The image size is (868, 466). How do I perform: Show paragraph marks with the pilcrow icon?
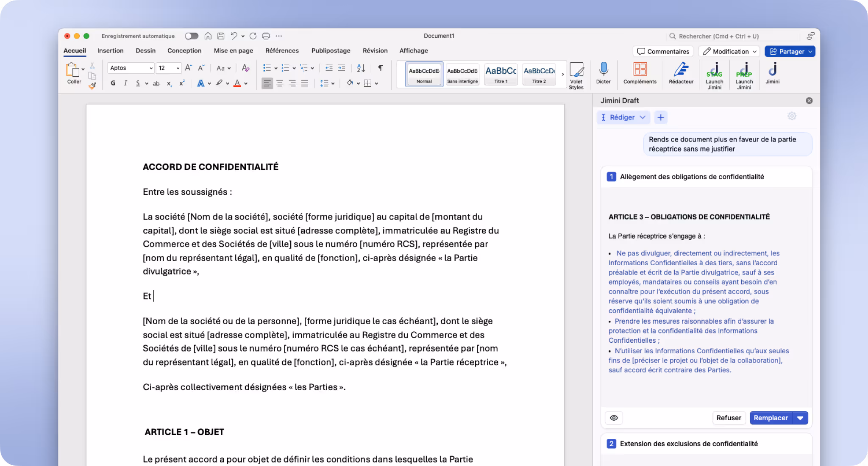pyautogui.click(x=380, y=68)
